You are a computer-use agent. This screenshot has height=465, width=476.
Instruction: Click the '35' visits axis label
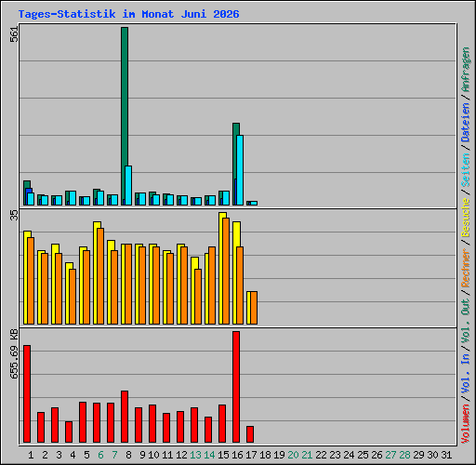tap(14, 215)
